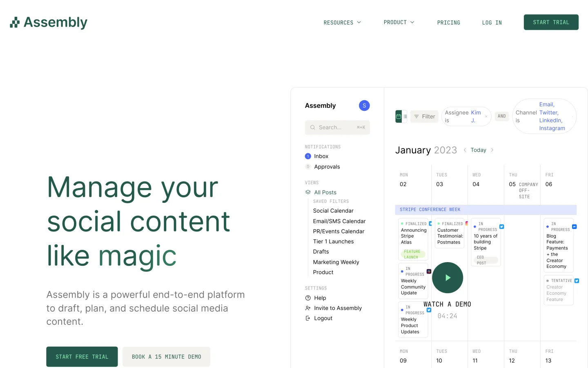The height and width of the screenshot is (368, 588).
Task: Click Instagram icon on Customer Testimonial card
Action: pos(467,224)
